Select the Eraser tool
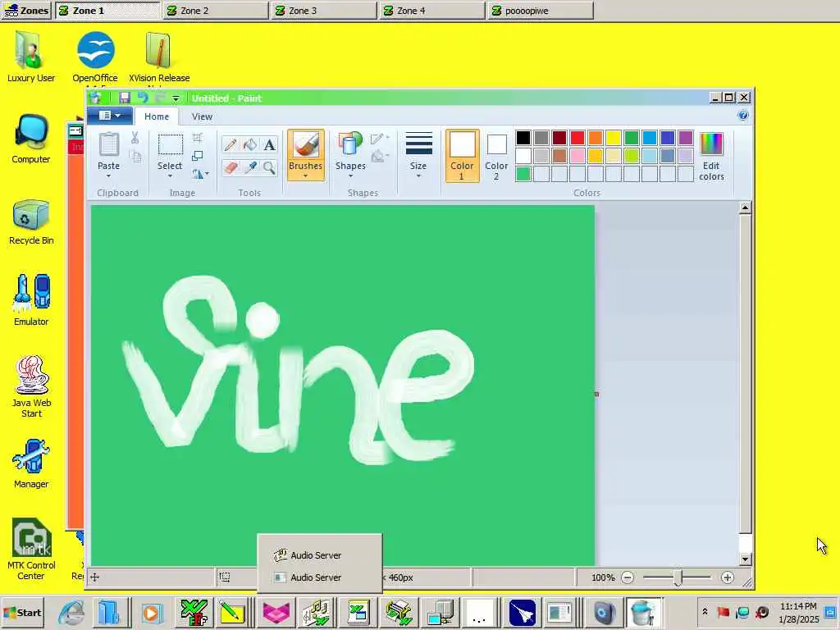 pyautogui.click(x=231, y=167)
